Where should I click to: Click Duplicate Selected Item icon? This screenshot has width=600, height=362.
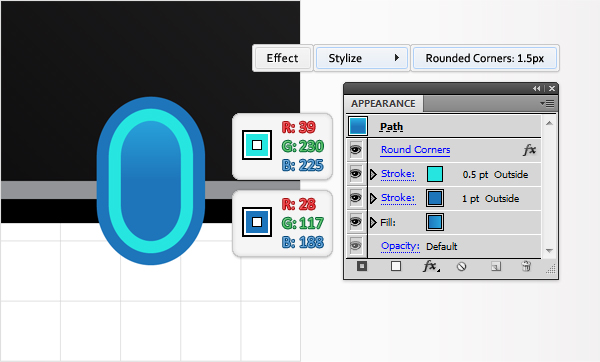click(496, 266)
